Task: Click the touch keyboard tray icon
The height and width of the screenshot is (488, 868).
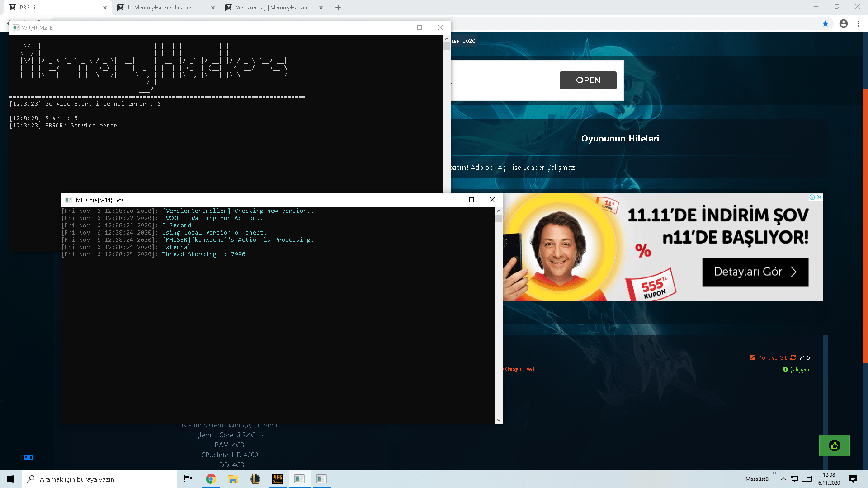Action: click(x=807, y=479)
